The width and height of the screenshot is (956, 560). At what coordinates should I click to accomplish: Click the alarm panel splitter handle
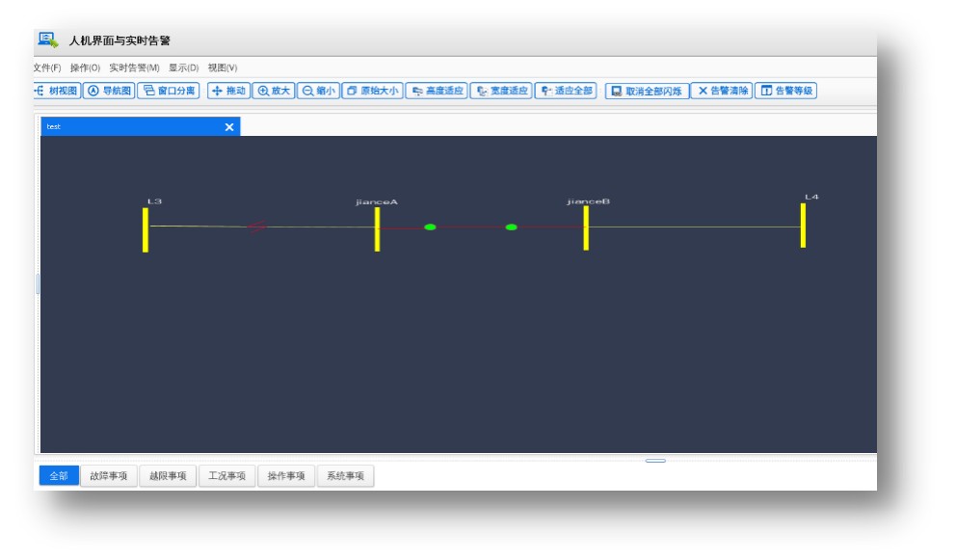(x=655, y=461)
